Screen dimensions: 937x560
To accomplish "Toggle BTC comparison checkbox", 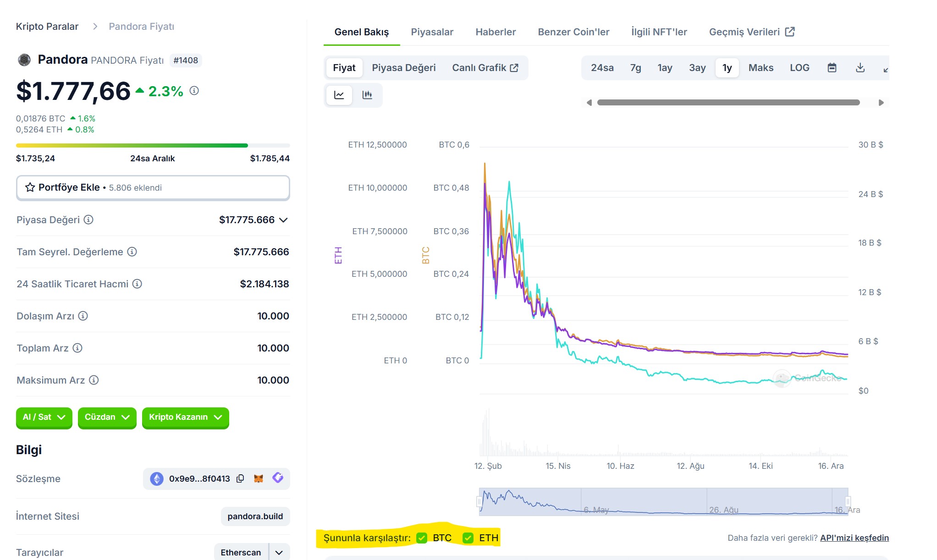I will click(x=422, y=538).
